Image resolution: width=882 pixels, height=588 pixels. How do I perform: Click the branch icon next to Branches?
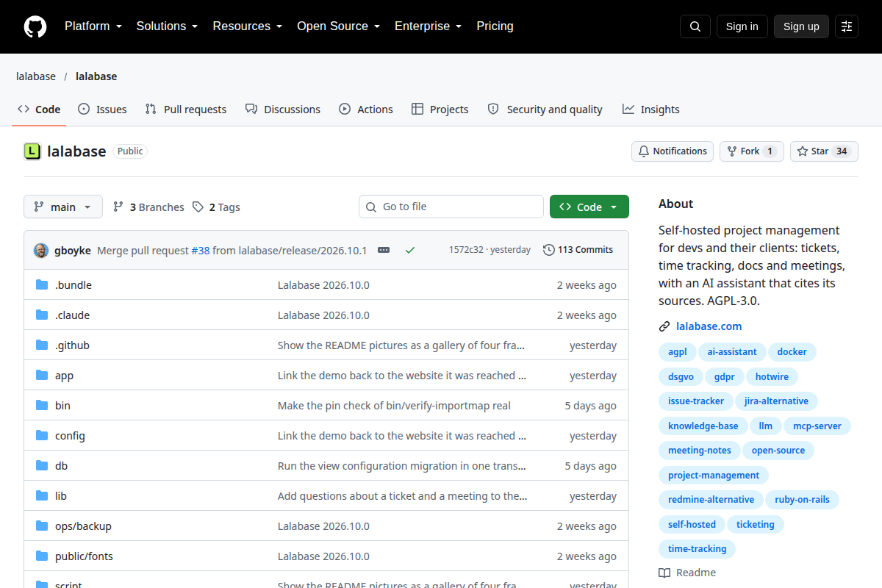(118, 207)
